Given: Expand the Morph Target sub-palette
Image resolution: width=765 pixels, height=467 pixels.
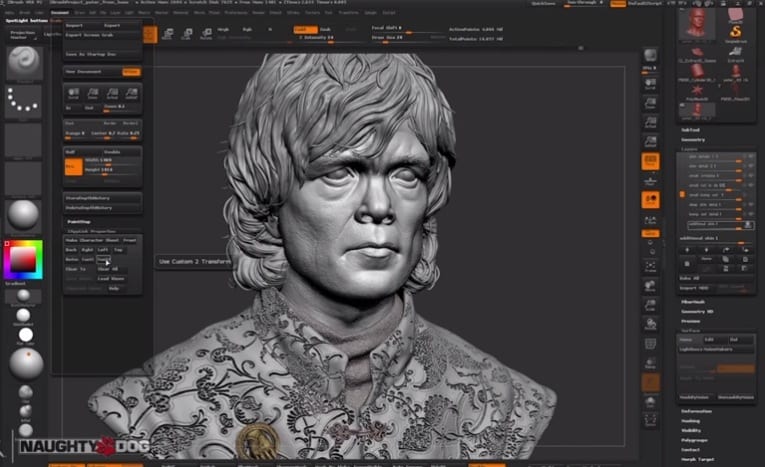Looking at the screenshot, I should point(698,459).
